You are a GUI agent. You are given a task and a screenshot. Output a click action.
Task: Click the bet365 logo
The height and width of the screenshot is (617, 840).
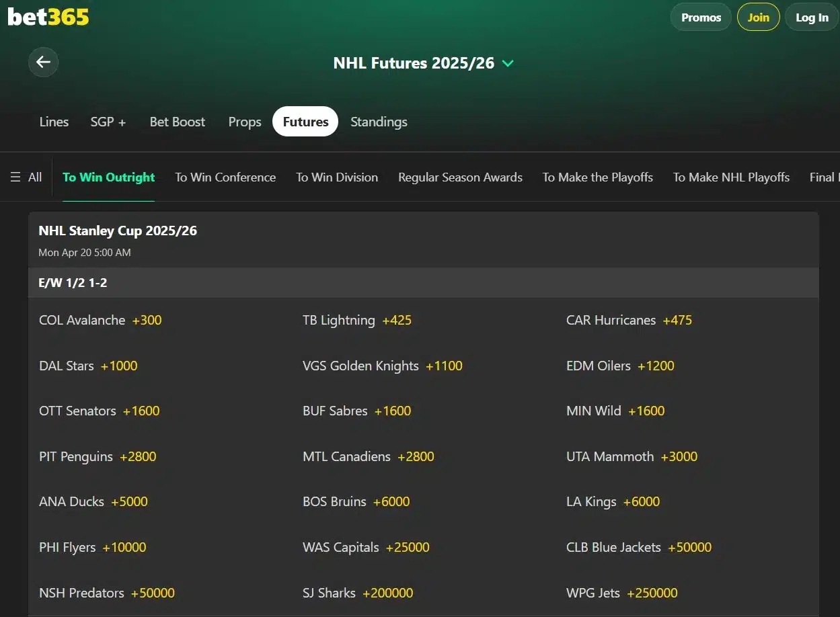coord(47,17)
